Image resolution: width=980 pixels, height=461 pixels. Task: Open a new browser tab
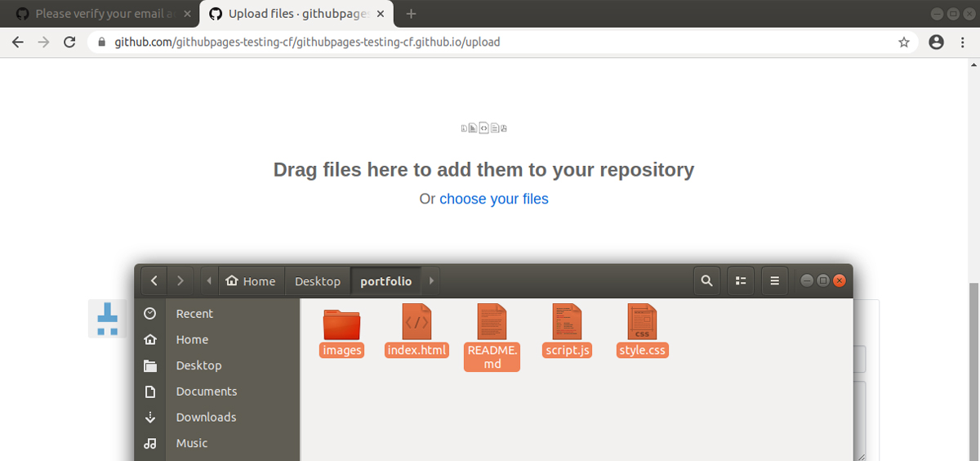(411, 14)
